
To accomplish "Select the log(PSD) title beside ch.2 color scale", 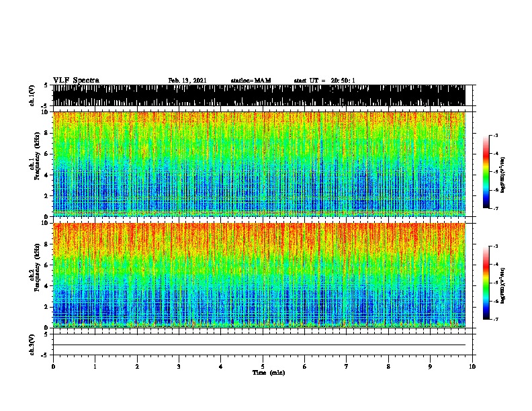I will pos(503,285).
